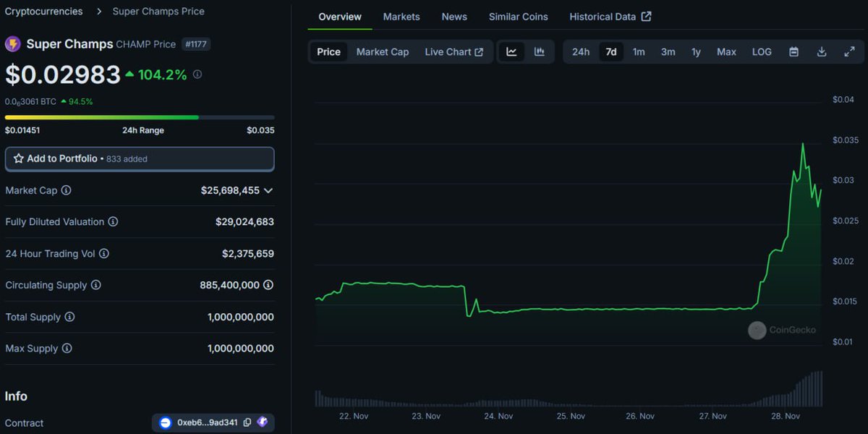This screenshot has height=434, width=868.
Task: Click the price peak on the chart line
Action: (803, 144)
